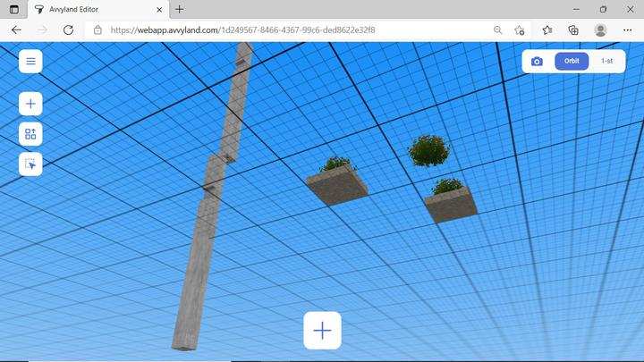Select the floating round bush object
Screen dimensions: 644x362
click(428, 150)
